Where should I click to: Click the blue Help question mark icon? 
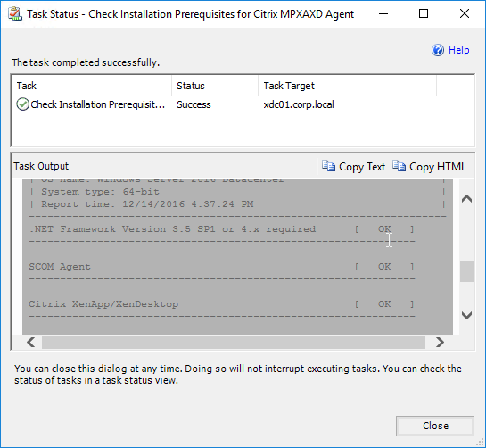click(x=438, y=50)
